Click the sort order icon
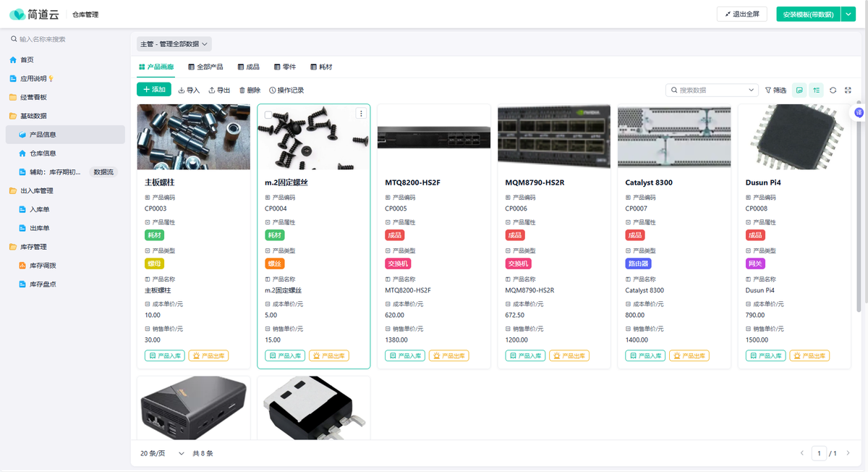 click(x=816, y=90)
